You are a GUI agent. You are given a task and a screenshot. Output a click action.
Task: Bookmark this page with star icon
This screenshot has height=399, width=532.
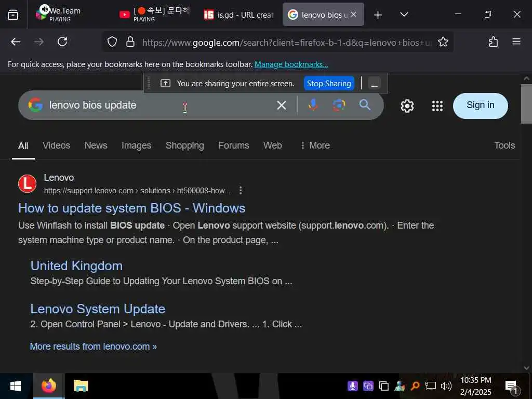(443, 42)
